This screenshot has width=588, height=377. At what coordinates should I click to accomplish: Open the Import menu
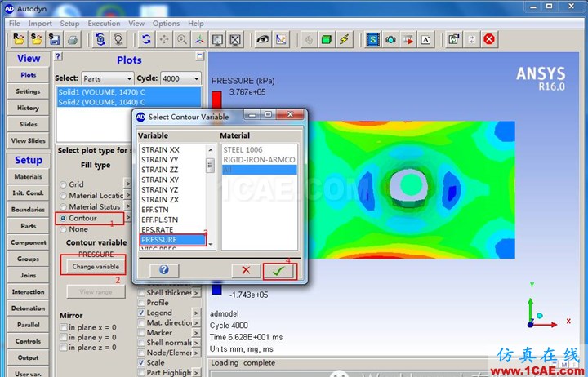click(40, 23)
